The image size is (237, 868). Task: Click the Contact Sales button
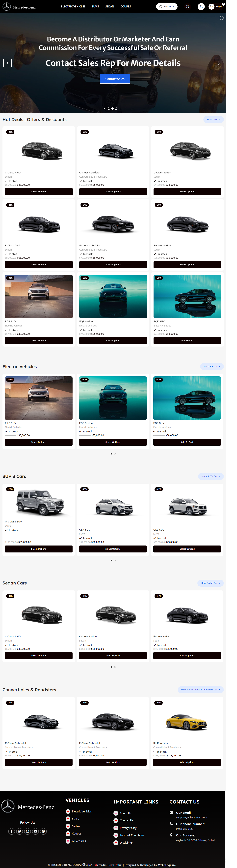pos(115,79)
